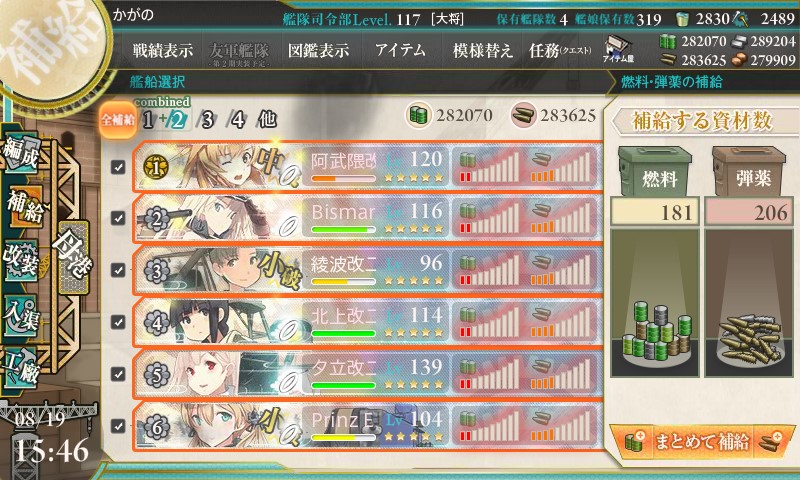Return to 母港 home port button

(x=73, y=258)
